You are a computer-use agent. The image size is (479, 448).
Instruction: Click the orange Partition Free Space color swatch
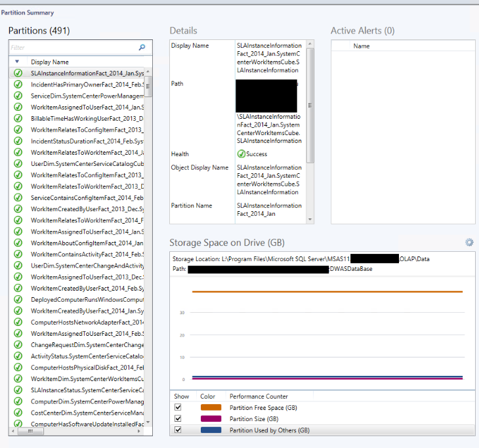click(x=210, y=407)
